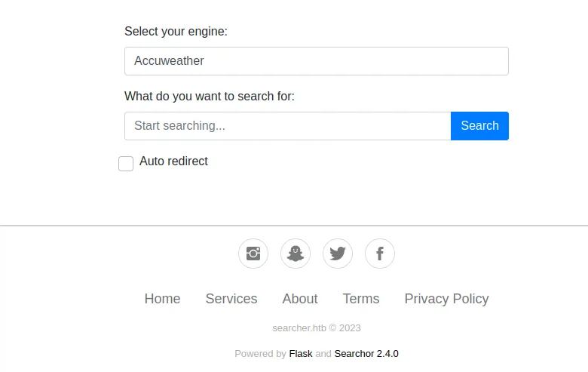588x372 pixels.
Task: Toggle Auto redirect via its text label
Action: click(x=173, y=161)
